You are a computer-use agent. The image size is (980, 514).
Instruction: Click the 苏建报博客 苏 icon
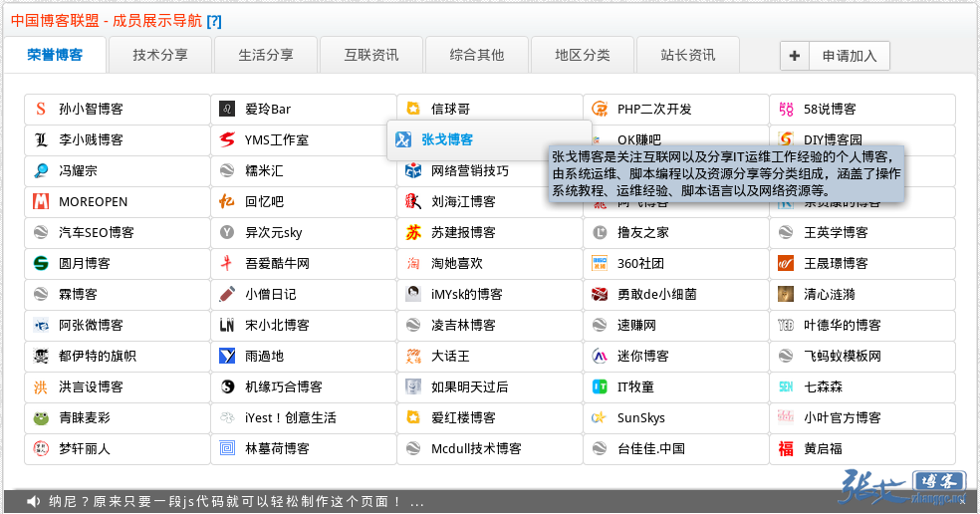pyautogui.click(x=413, y=233)
